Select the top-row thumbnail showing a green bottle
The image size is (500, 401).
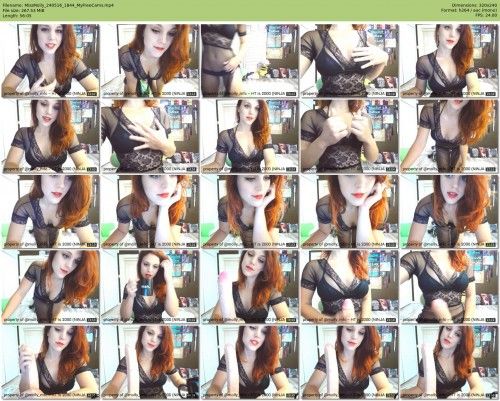pos(150,61)
